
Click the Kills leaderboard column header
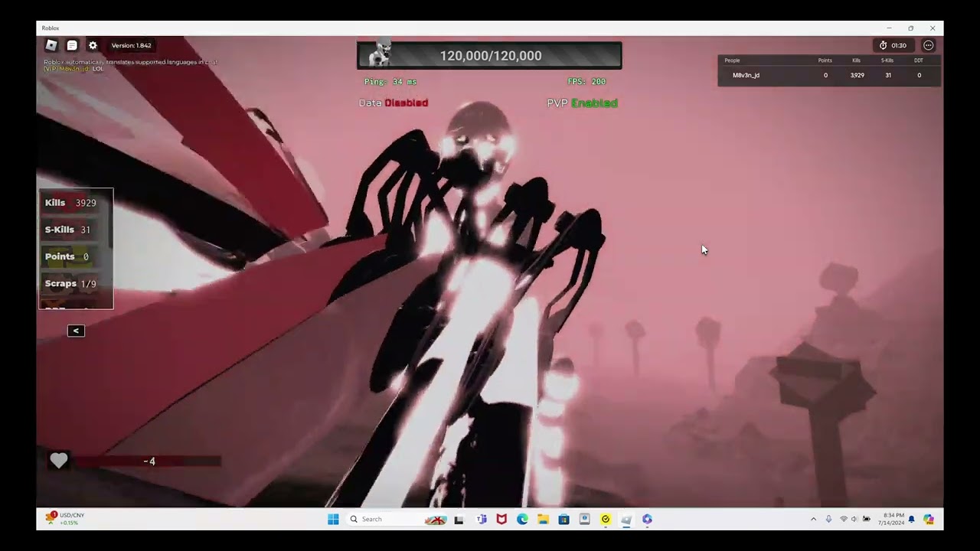point(857,60)
